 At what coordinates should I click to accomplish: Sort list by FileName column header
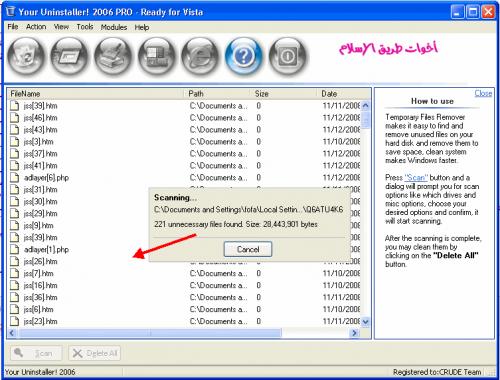97,94
